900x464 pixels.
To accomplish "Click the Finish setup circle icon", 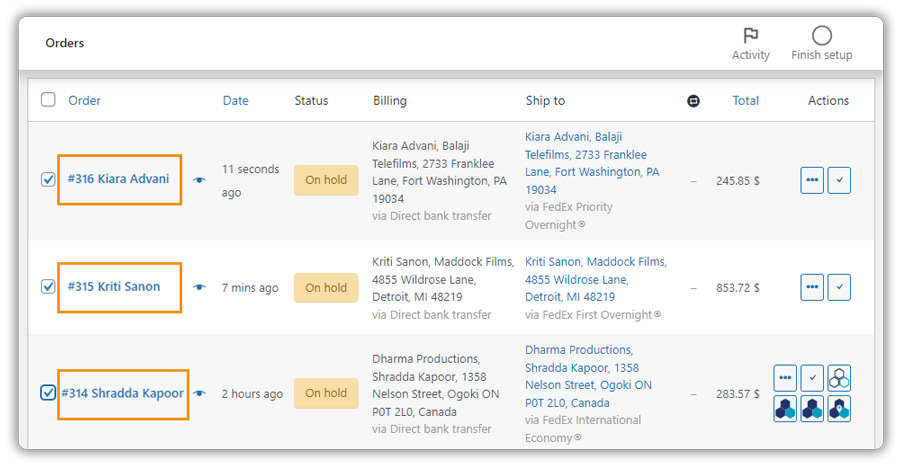I will (821, 36).
